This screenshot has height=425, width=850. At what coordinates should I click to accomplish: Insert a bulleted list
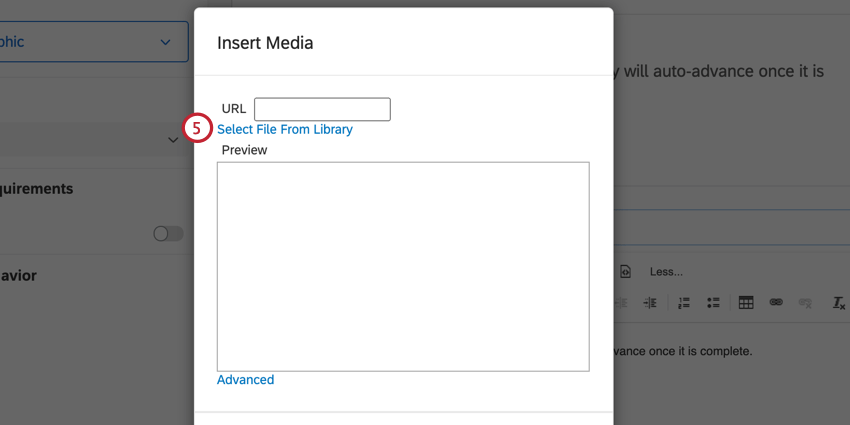(714, 303)
